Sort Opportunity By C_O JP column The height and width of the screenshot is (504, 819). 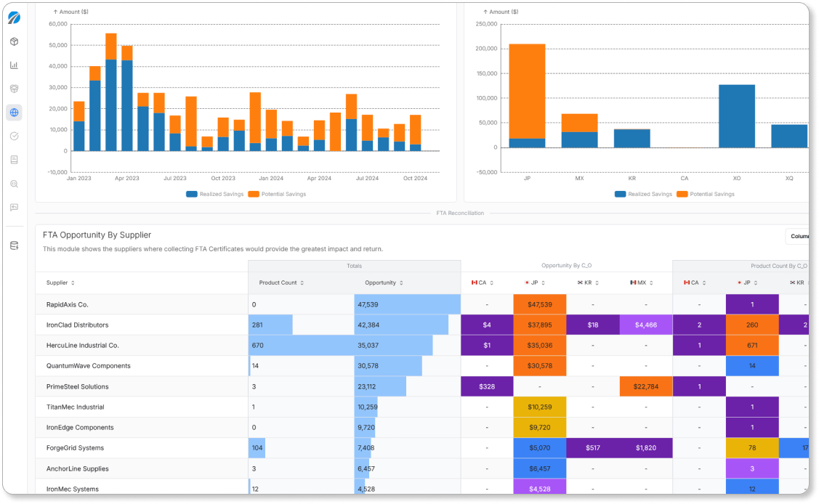(535, 283)
